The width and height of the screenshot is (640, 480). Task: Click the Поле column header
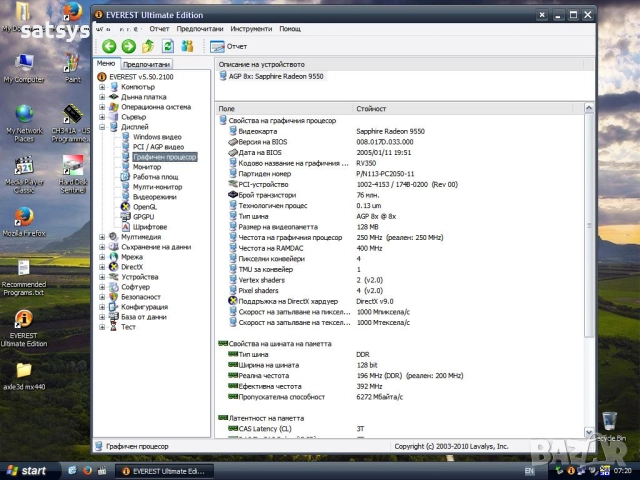coord(284,109)
